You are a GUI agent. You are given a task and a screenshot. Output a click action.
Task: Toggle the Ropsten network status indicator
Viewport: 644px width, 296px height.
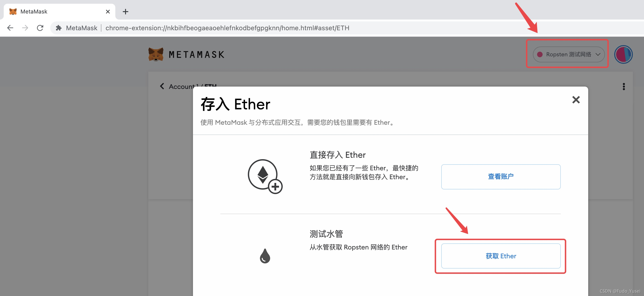tap(538, 54)
